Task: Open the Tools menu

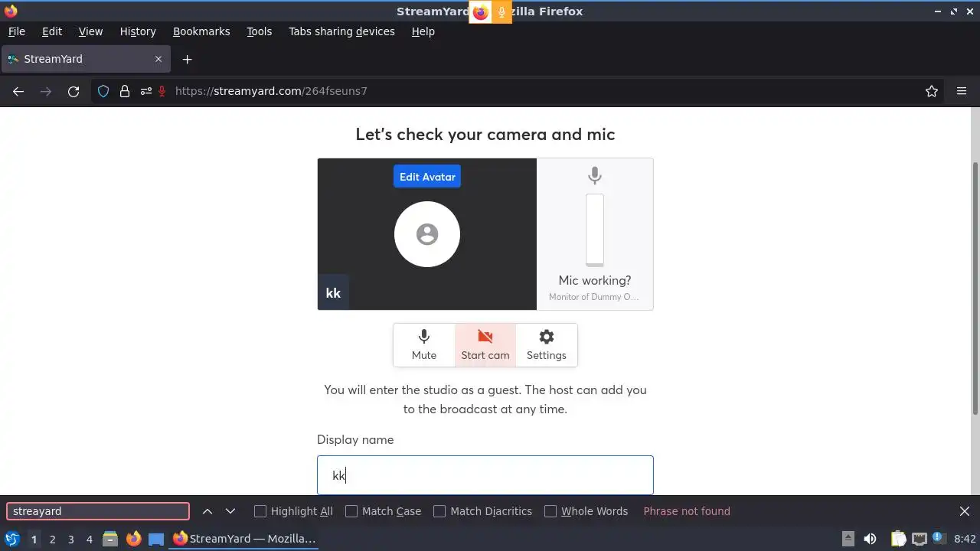Action: click(x=259, y=31)
